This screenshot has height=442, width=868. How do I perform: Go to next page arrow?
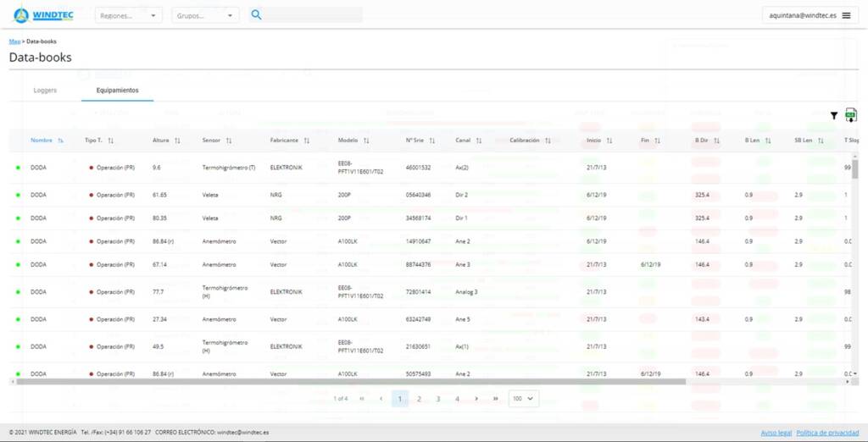coord(476,398)
